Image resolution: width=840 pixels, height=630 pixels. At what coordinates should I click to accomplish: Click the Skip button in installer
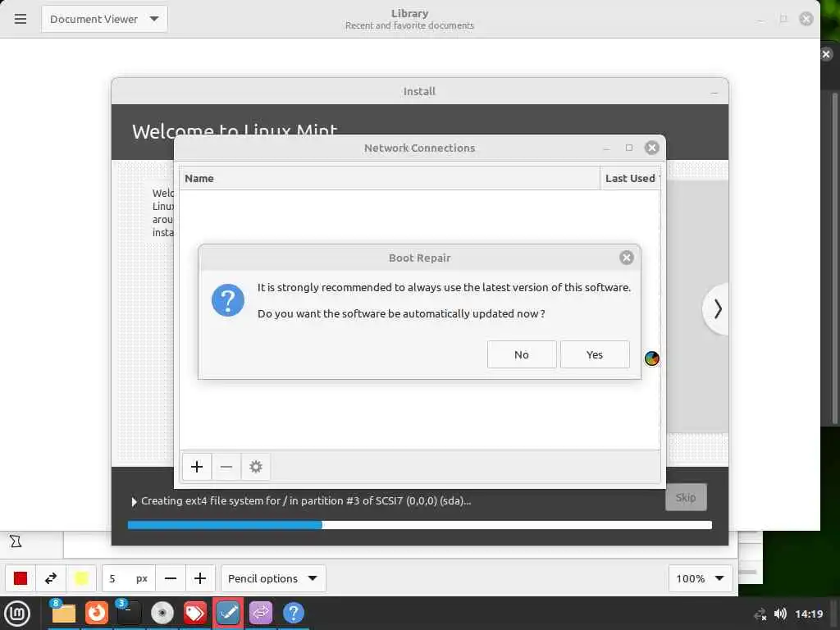(x=686, y=498)
